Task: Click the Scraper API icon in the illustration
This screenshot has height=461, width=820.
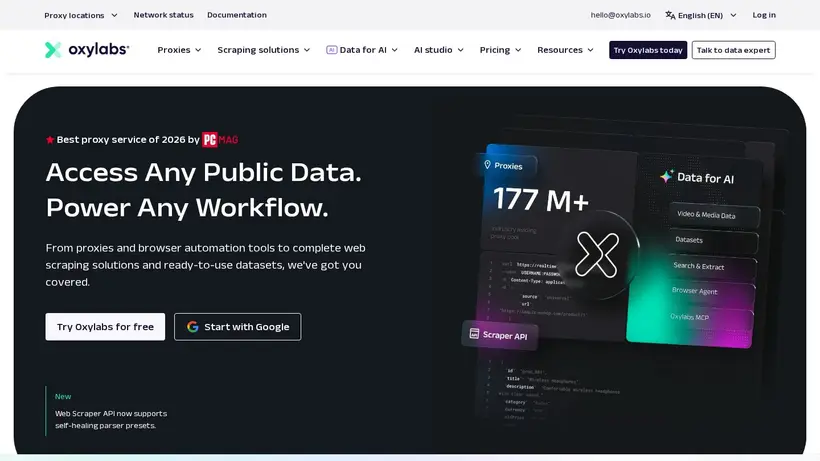Action: click(474, 333)
